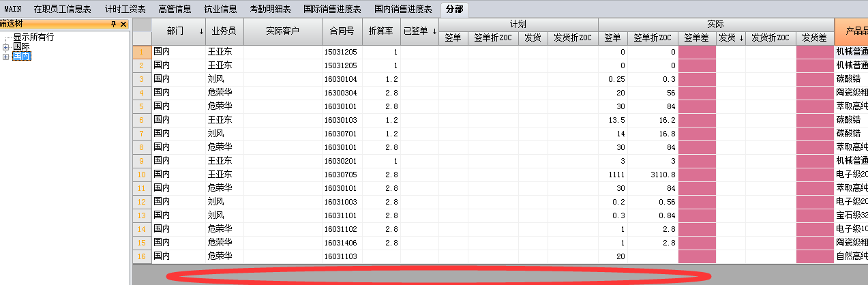Expand the 国际 tree node
The width and height of the screenshot is (868, 285).
pyautogui.click(x=6, y=47)
